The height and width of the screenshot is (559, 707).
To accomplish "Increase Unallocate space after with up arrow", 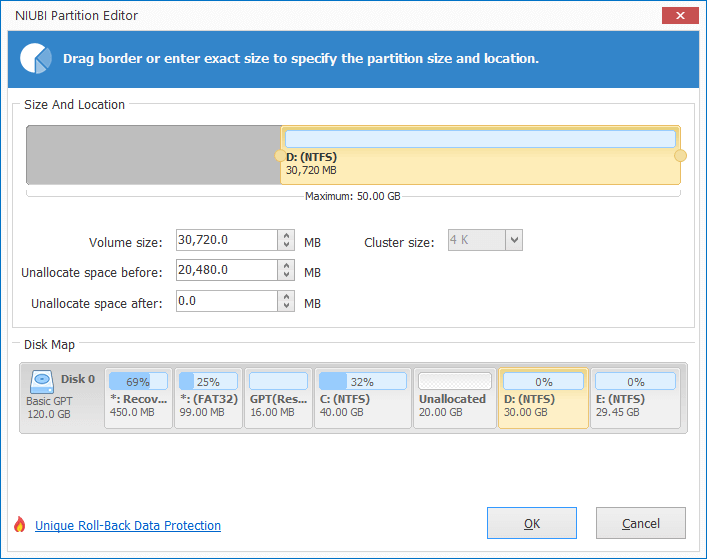I will coord(286,296).
